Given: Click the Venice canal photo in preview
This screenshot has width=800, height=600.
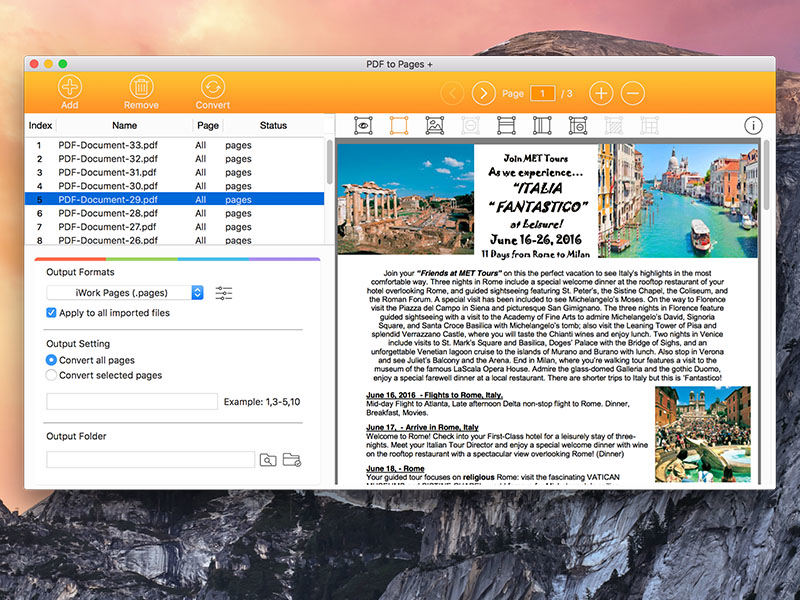Looking at the screenshot, I should pyautogui.click(x=678, y=201).
